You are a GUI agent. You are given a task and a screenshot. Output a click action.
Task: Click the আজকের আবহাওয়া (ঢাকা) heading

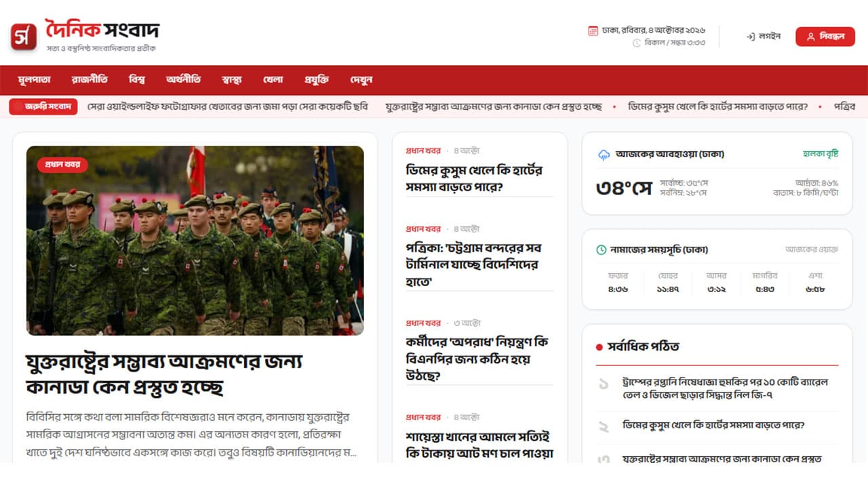[x=670, y=155]
